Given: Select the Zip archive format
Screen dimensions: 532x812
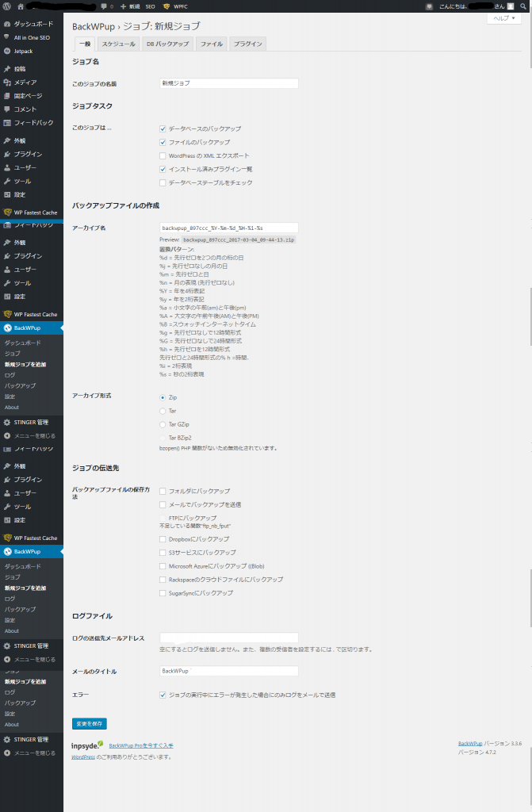Looking at the screenshot, I should point(163,397).
